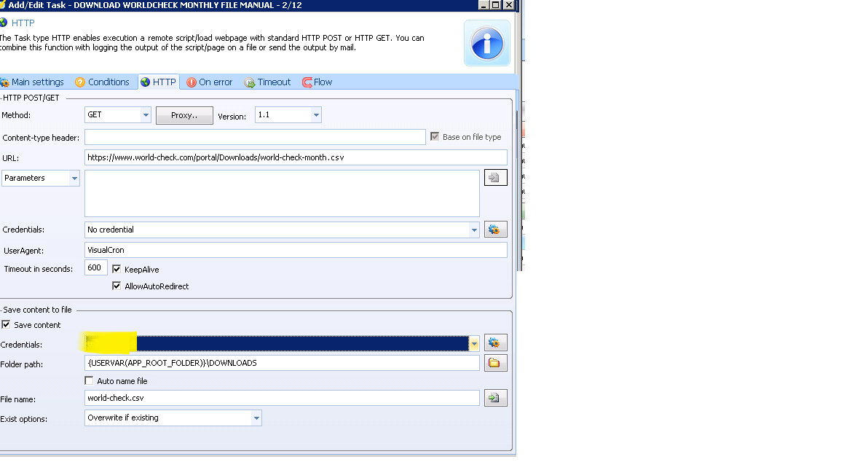Click the globe icon next to HTTP heading
This screenshot has width=868, height=470.
pyautogui.click(x=3, y=23)
